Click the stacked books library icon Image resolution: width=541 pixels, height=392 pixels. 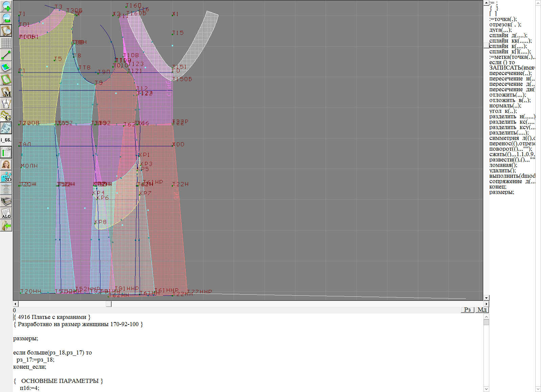click(6, 201)
